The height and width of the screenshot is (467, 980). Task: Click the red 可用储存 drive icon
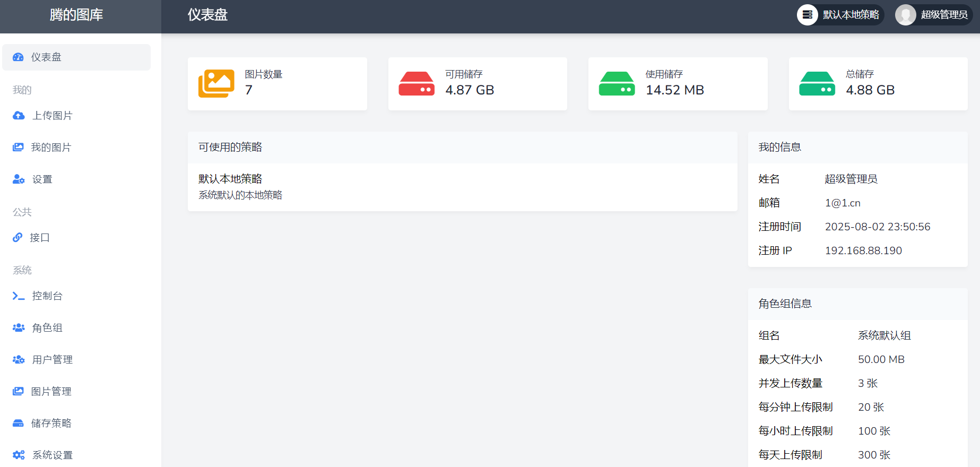point(417,84)
